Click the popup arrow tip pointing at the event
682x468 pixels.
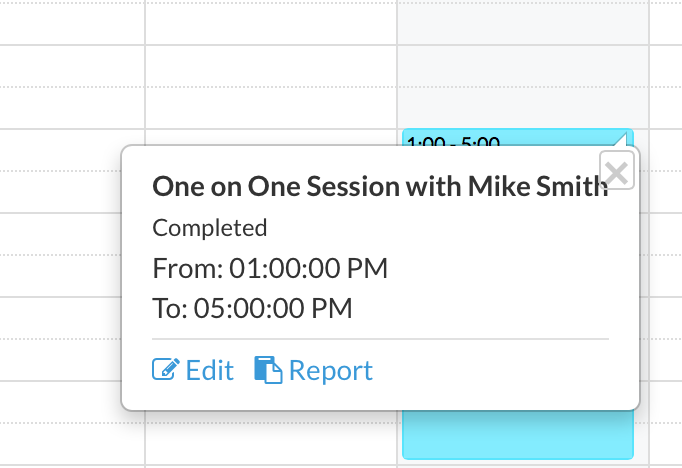coord(622,140)
